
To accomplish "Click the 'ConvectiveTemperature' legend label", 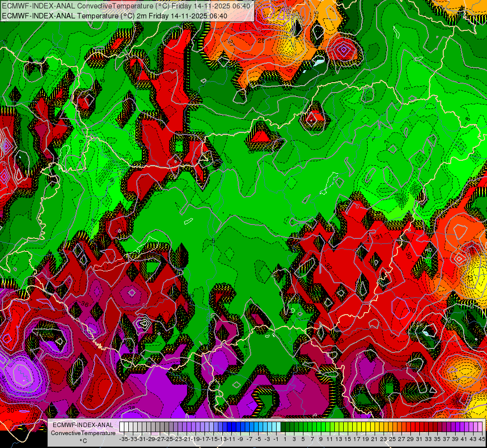I will [83, 433].
